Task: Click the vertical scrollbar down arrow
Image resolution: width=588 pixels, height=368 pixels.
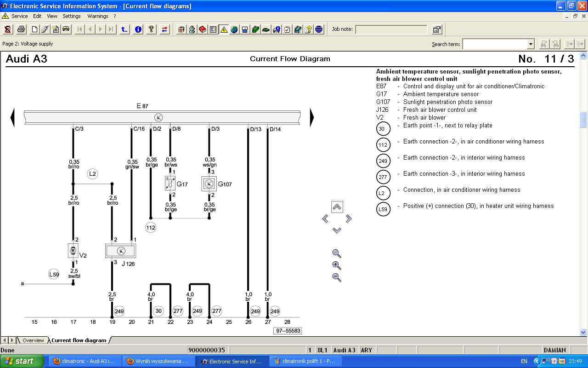Action: tap(583, 332)
